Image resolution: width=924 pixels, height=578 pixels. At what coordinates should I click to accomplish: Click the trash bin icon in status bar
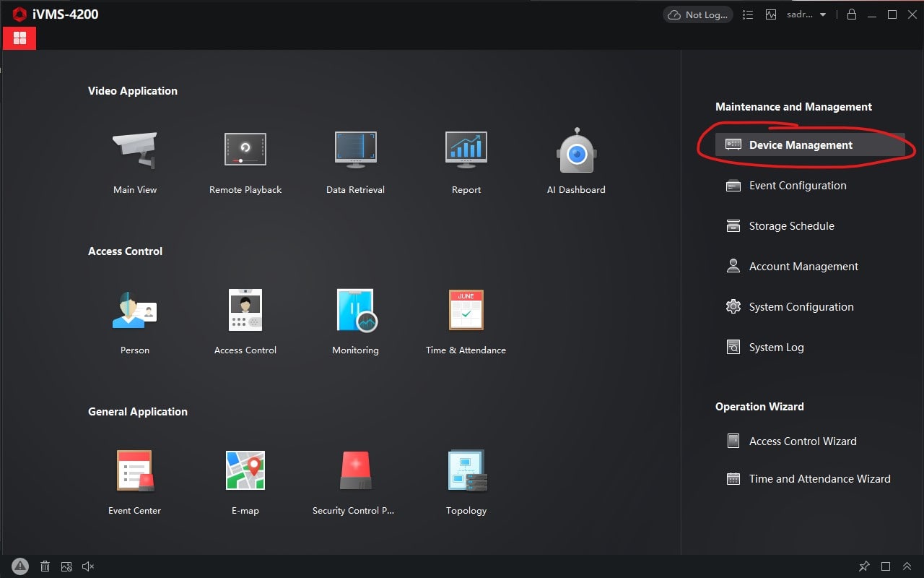[x=45, y=566]
